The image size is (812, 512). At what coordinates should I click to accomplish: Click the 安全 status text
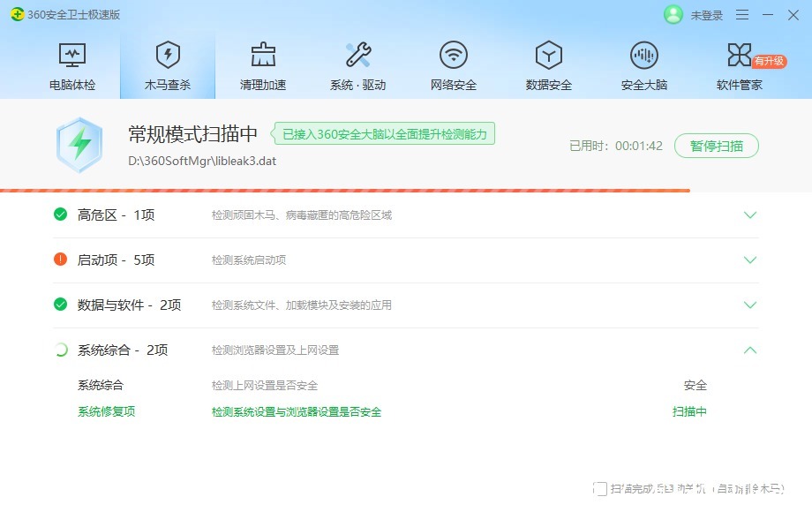pyautogui.click(x=695, y=385)
